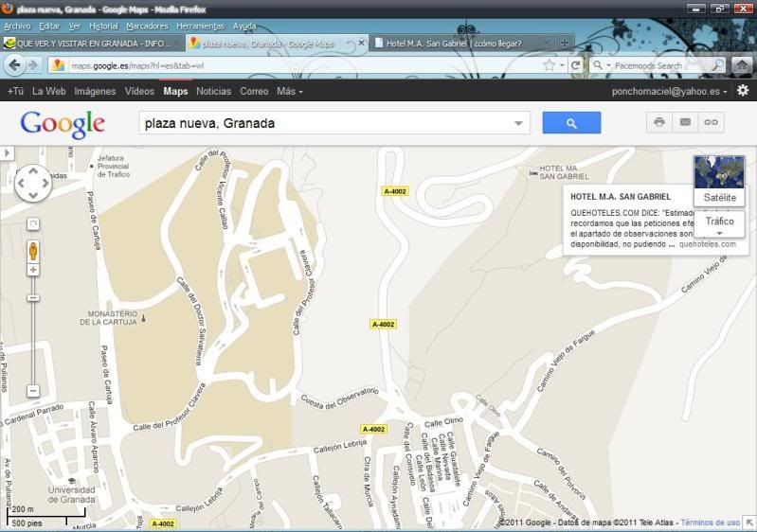Send map by email envelope icon
The image size is (757, 532).
pyautogui.click(x=685, y=122)
